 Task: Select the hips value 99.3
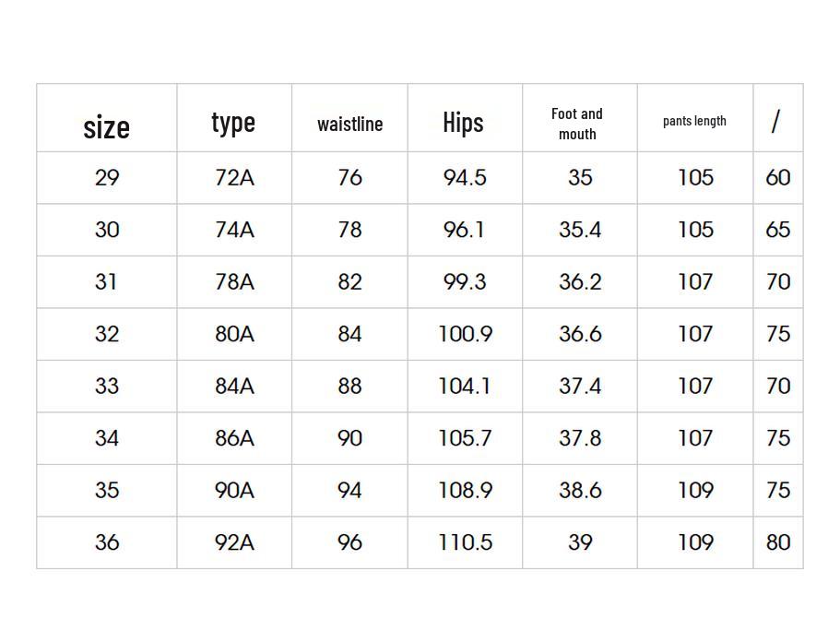click(465, 281)
